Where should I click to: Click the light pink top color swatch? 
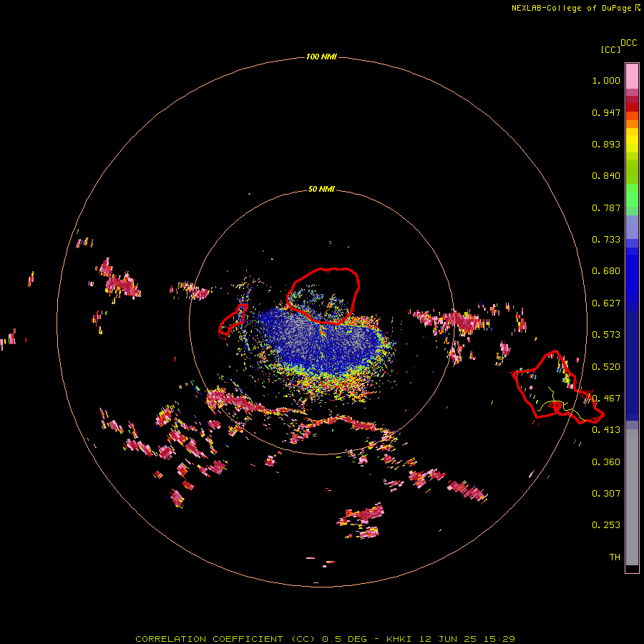tap(632, 76)
